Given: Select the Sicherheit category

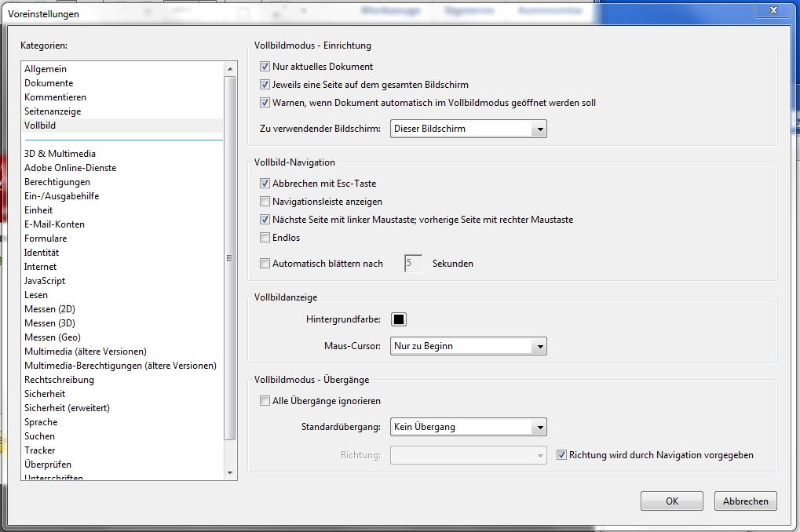Looking at the screenshot, I should click(x=123, y=394).
